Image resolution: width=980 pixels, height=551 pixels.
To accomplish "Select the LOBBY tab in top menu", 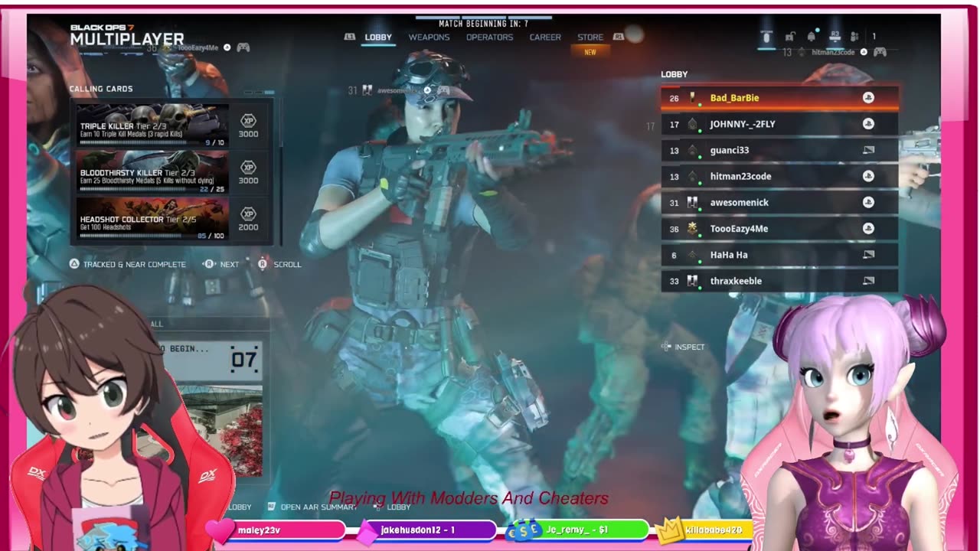I will [378, 37].
